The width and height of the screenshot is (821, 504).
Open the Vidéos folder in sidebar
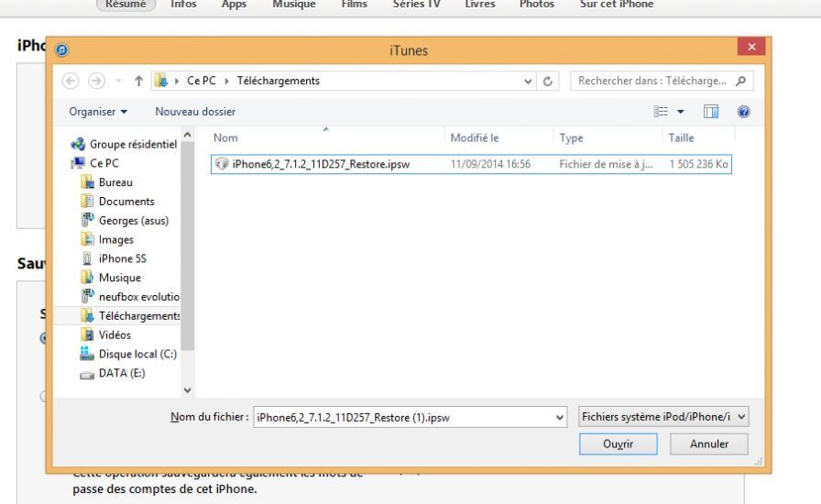[x=105, y=334]
